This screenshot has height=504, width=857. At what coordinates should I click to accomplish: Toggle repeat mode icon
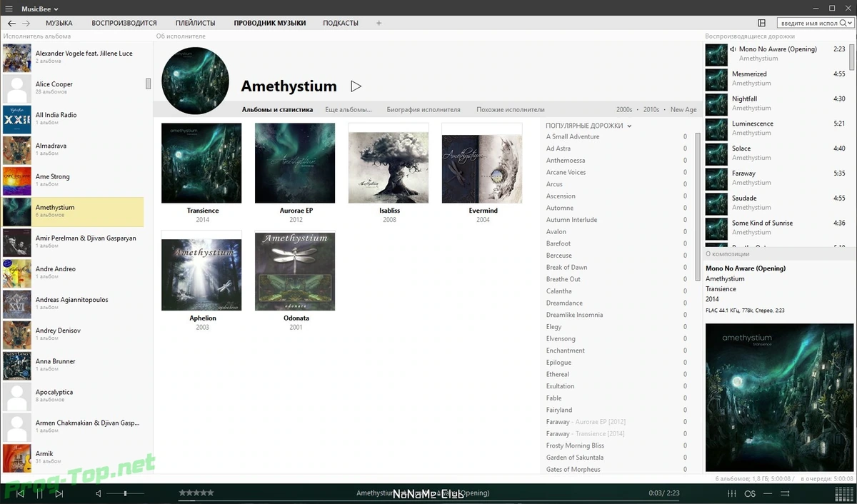(x=767, y=493)
